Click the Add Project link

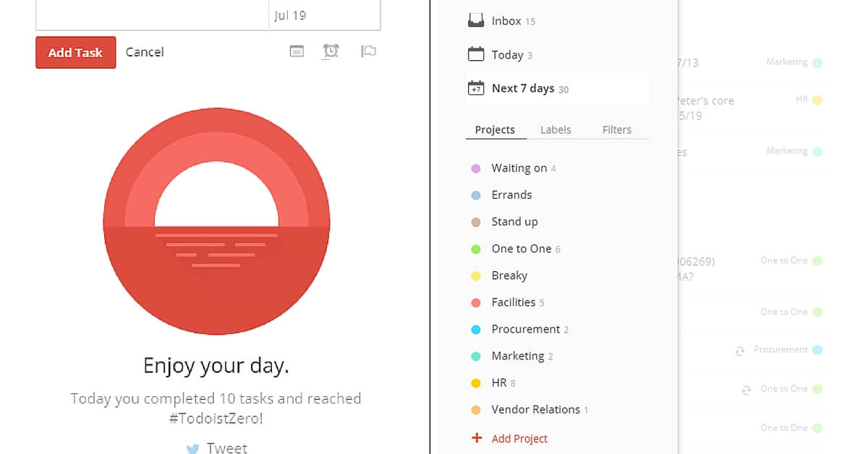click(x=519, y=438)
